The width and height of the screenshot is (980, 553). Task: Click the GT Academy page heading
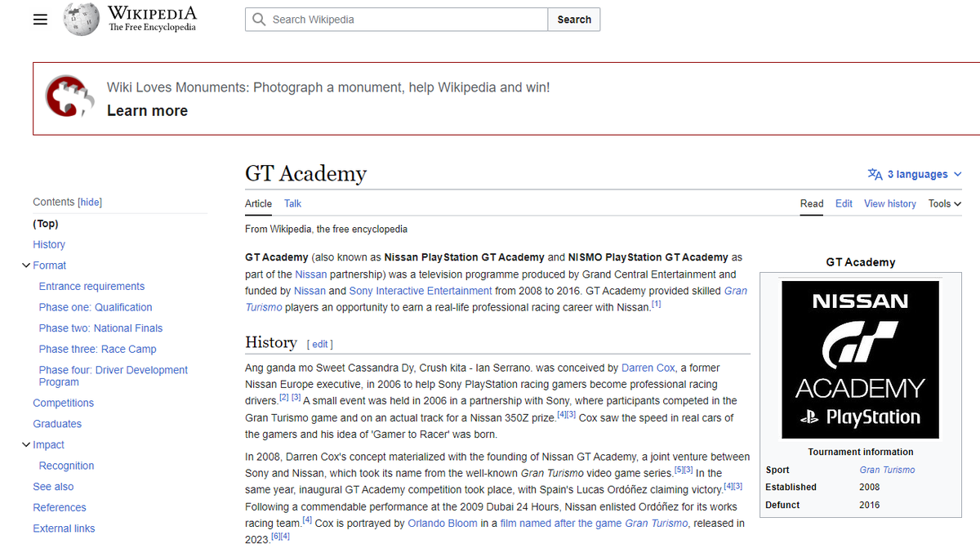click(305, 174)
